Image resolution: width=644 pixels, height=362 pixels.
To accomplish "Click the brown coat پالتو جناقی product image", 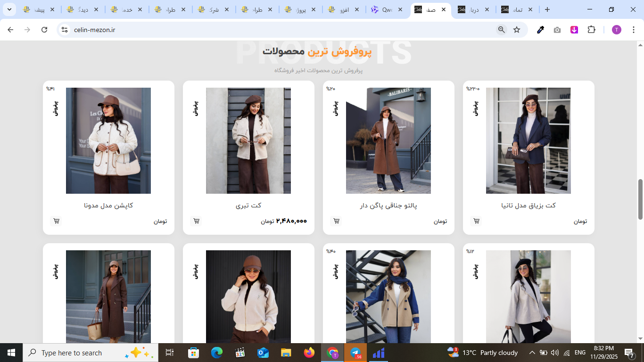I will coord(388,140).
